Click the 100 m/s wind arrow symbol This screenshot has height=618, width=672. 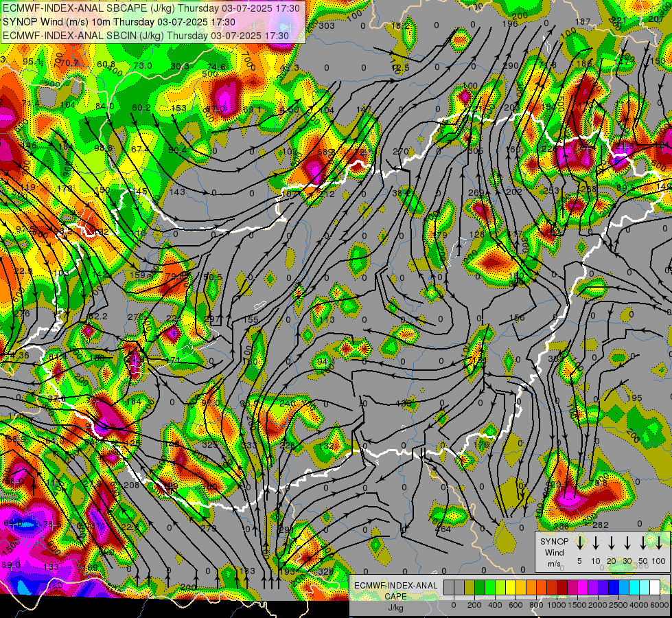(x=659, y=543)
